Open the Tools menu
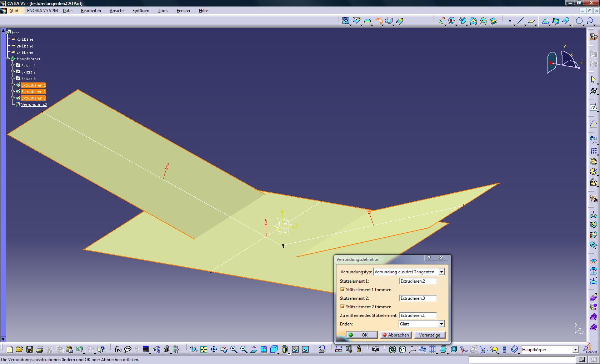This screenshot has height=364, width=600. coord(163,11)
